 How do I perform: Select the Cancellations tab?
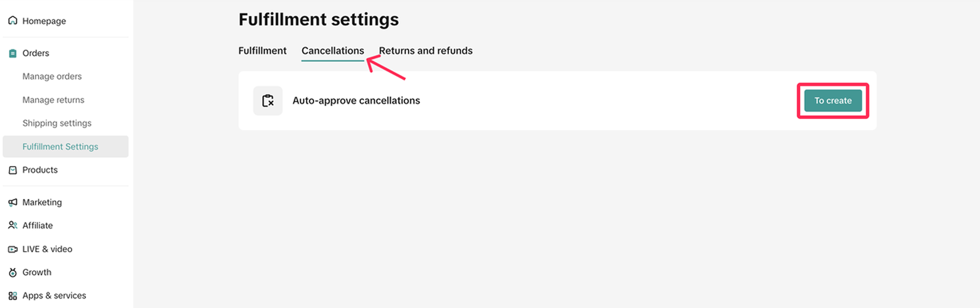[333, 51]
